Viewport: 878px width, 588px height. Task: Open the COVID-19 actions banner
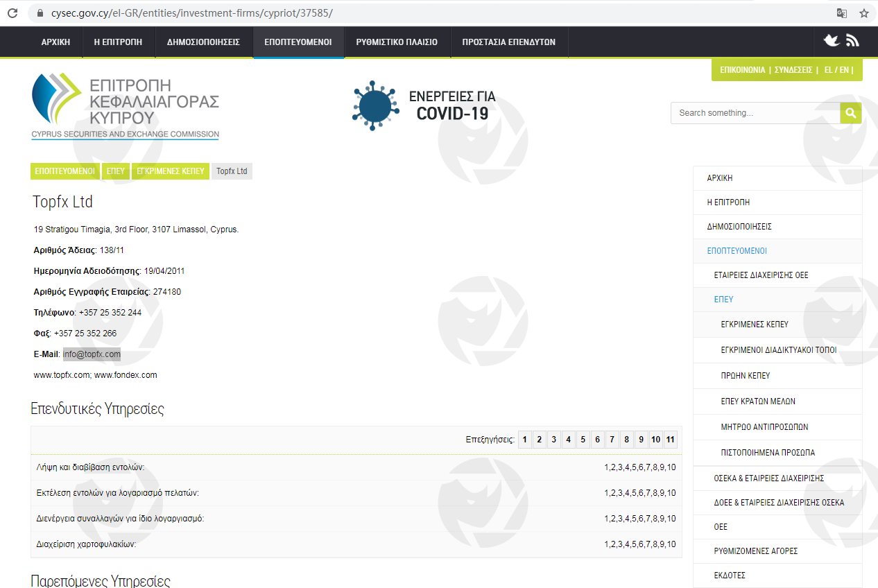point(424,105)
